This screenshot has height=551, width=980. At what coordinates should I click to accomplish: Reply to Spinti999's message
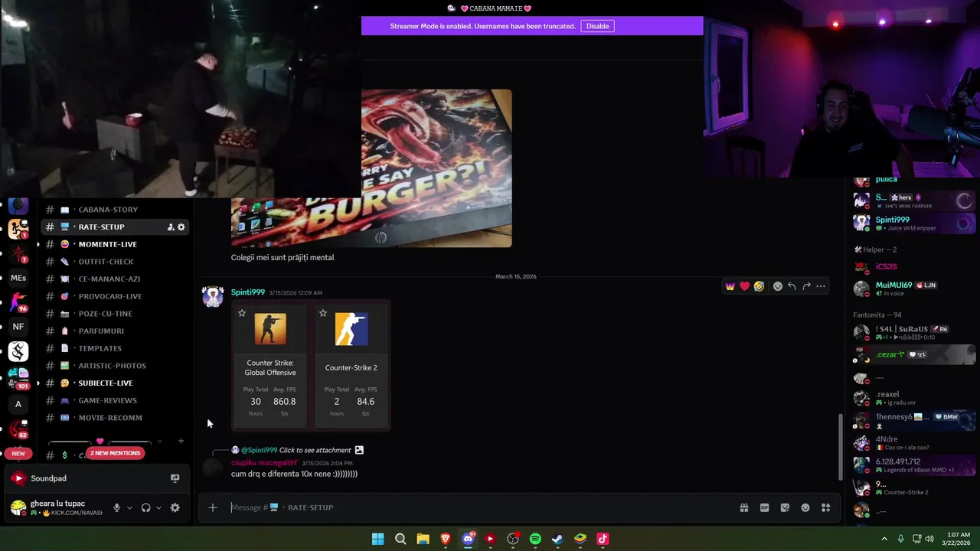point(792,286)
